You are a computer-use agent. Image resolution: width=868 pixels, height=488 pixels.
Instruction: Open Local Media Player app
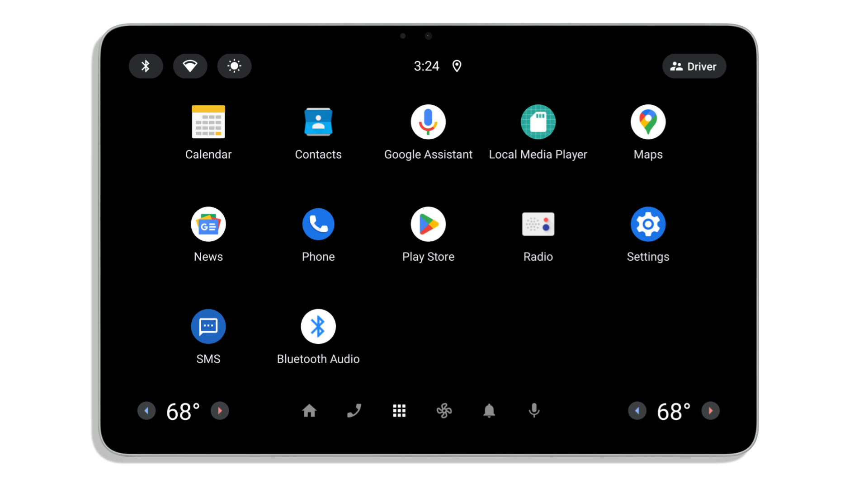pyautogui.click(x=538, y=122)
